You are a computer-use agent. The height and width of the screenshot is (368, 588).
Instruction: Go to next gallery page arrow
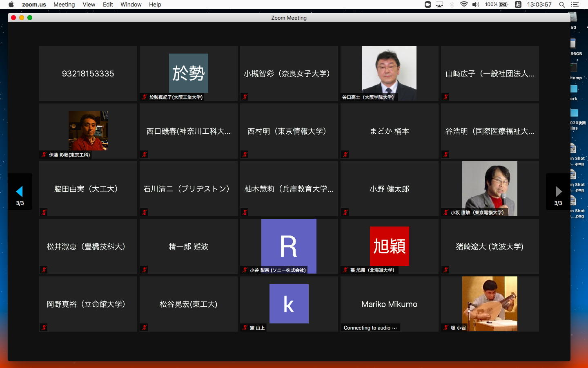pos(558,191)
